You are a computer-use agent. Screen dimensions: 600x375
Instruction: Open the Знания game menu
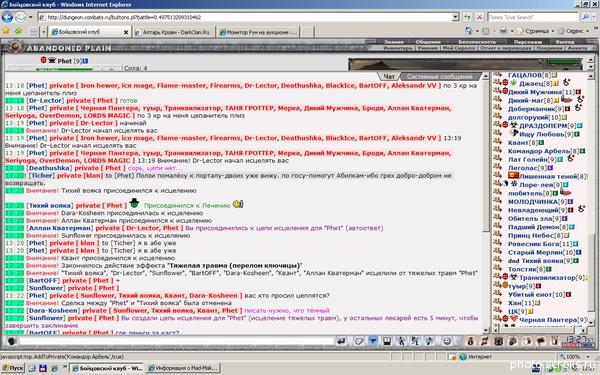(394, 42)
